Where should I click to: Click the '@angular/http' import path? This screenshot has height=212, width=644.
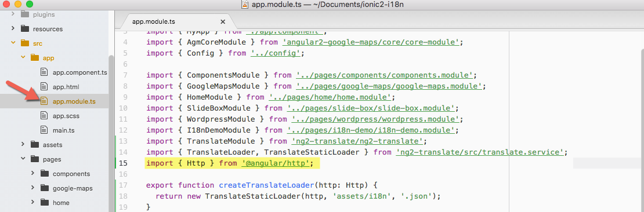[275, 163]
